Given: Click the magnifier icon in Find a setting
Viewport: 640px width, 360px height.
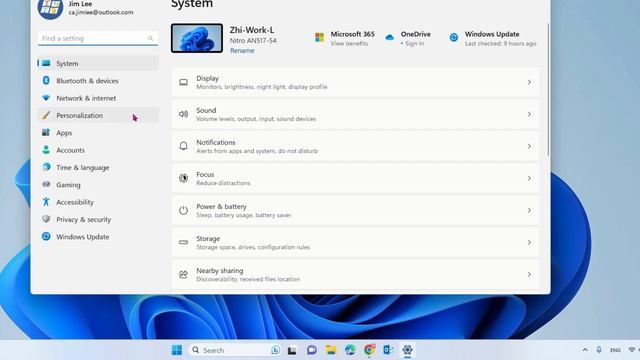Looking at the screenshot, I should click(x=150, y=38).
